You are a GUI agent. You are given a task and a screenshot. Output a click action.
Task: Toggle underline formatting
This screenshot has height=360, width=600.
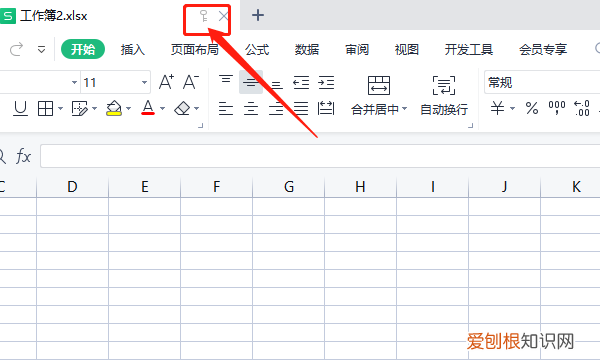pos(20,108)
